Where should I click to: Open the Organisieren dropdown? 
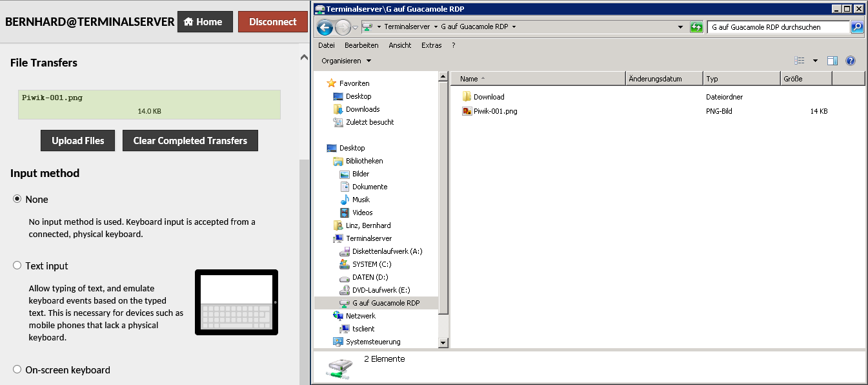pyautogui.click(x=347, y=61)
